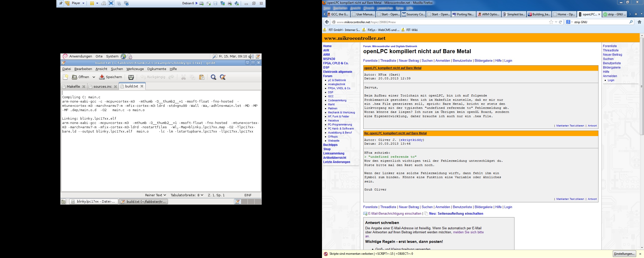The image size is (644, 258).
Task: Click the pause virtual machine icon in Player
Action: [x=92, y=3]
